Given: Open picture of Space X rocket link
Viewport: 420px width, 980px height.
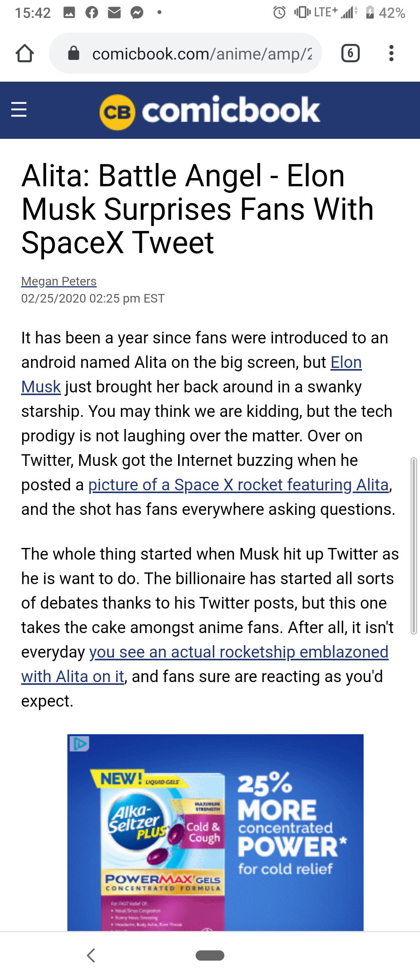Looking at the screenshot, I should coord(238,485).
